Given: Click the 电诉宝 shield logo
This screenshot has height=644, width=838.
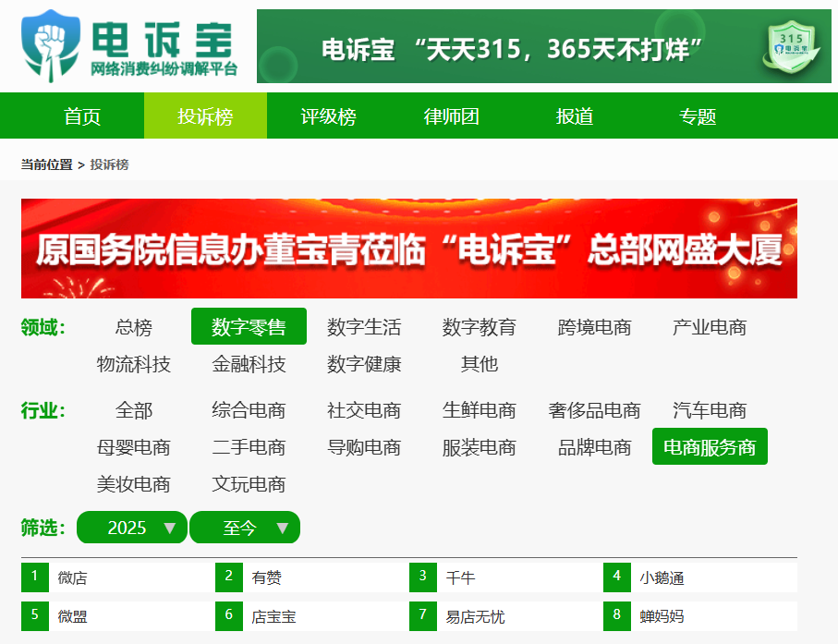Looking at the screenshot, I should [x=51, y=46].
